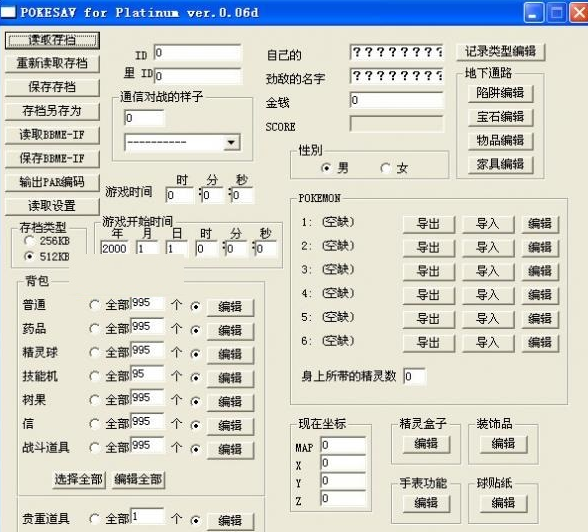Choose 女 gender radio button
Viewport: 588px width, 532px height.
pos(385,168)
